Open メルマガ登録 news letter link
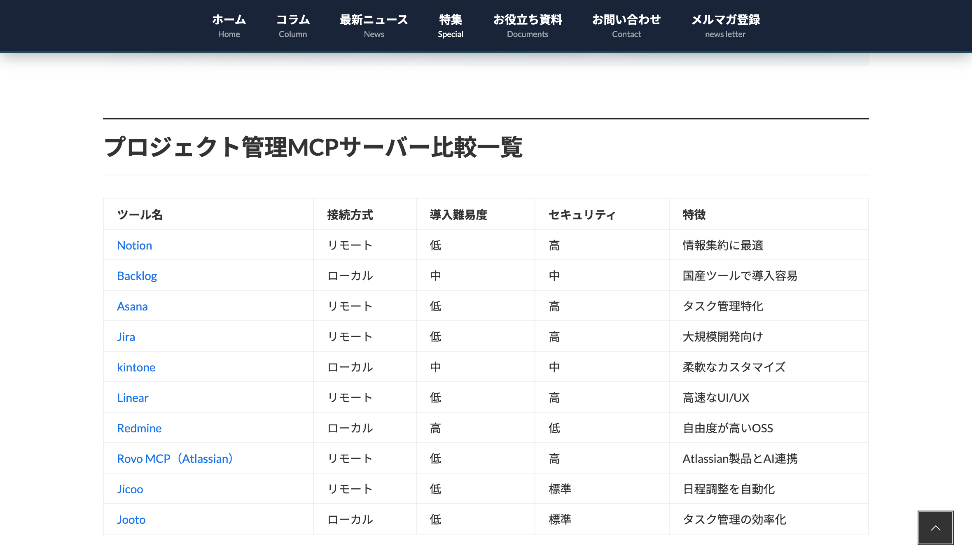972x560 pixels. click(725, 26)
